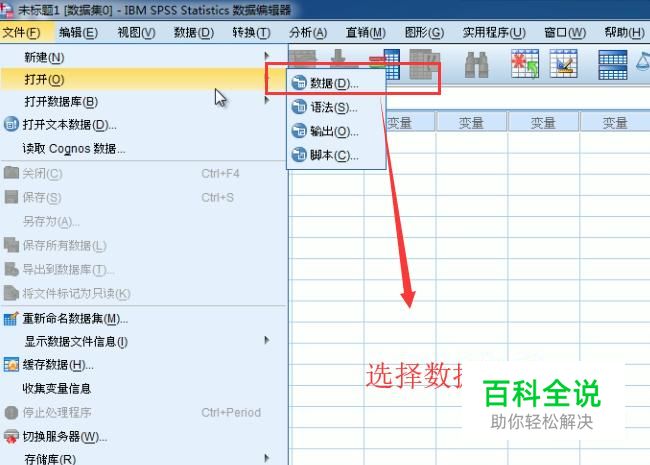This screenshot has height=465, width=650.
Task: Open the View (视图) menu
Action: 136,32
